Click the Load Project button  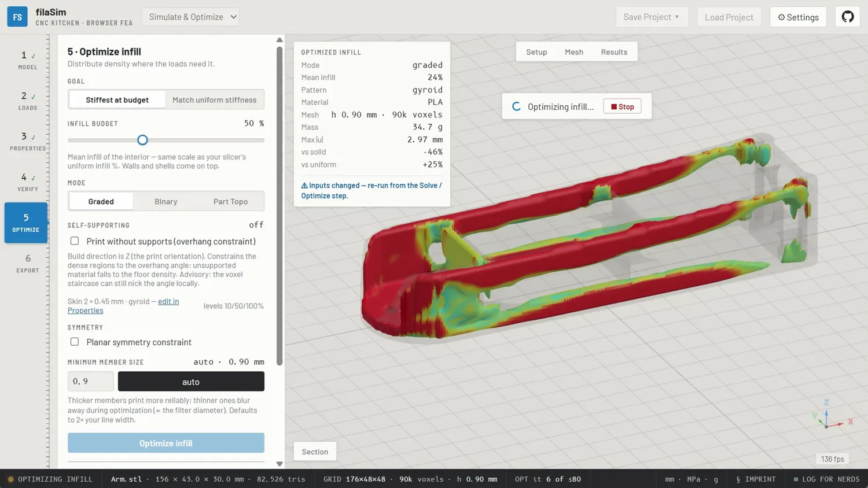tap(729, 17)
